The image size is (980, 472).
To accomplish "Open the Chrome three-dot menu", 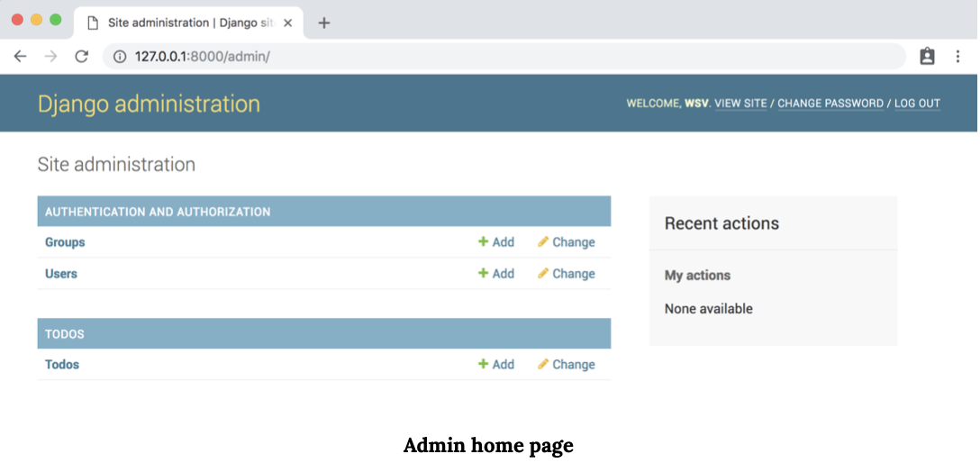I will tap(957, 57).
